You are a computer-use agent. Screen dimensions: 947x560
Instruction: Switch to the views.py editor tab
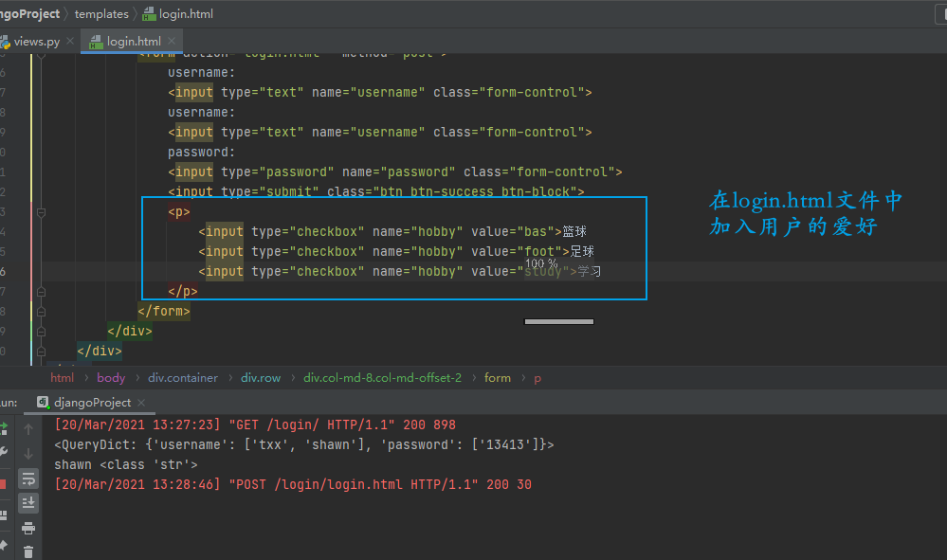coord(36,42)
